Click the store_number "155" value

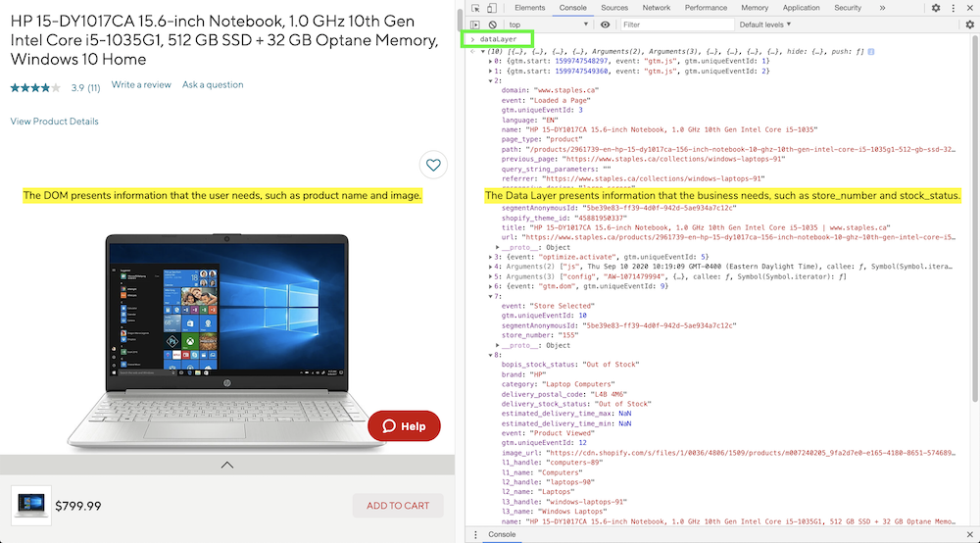pyautogui.click(x=570, y=335)
